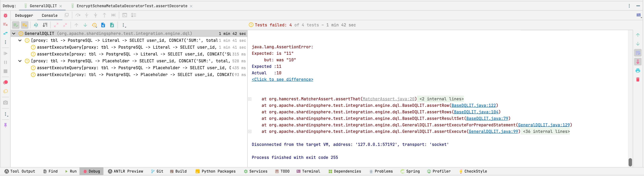
Task: Click the Import Tests from file icon
Action: pos(103,25)
